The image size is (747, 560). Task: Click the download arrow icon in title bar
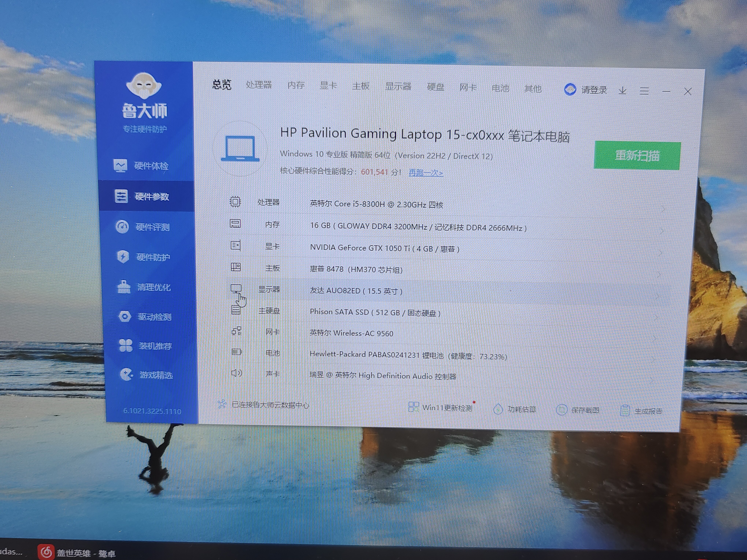(622, 91)
